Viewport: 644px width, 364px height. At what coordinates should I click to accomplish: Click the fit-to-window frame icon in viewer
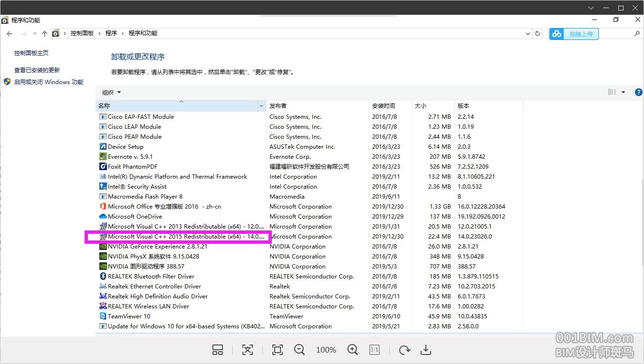point(278,350)
